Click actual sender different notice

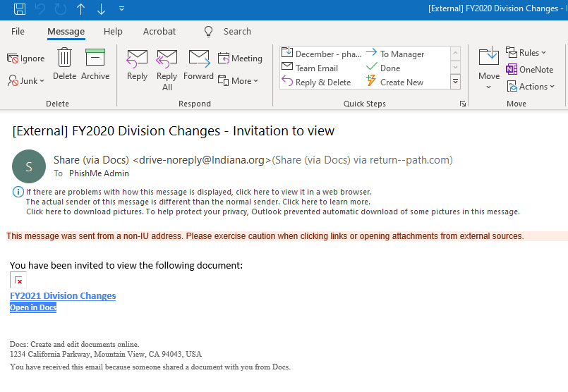coord(198,202)
